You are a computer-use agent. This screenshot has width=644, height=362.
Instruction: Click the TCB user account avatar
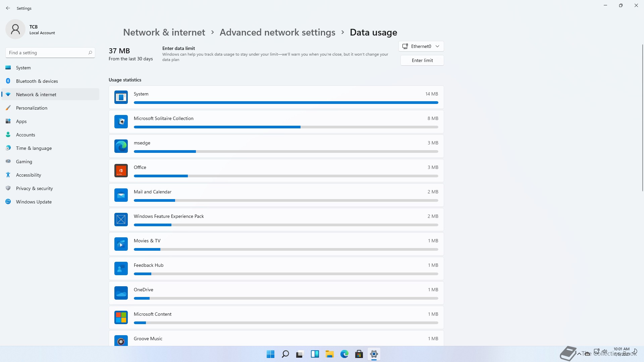[x=15, y=29]
